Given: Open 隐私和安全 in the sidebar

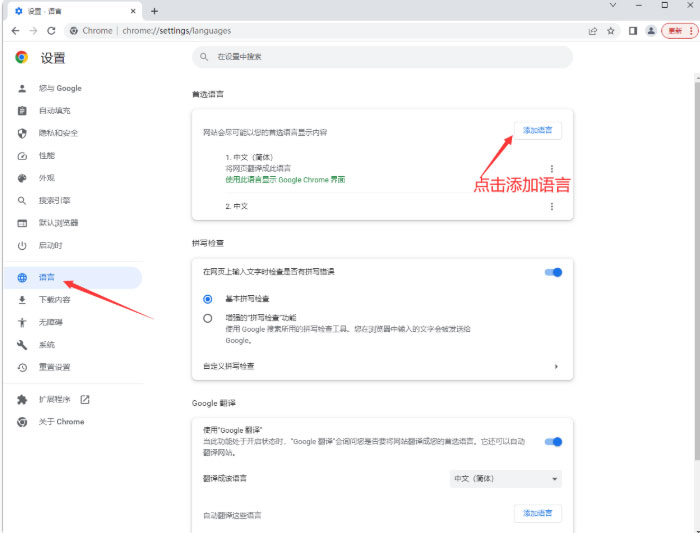Looking at the screenshot, I should [59, 133].
